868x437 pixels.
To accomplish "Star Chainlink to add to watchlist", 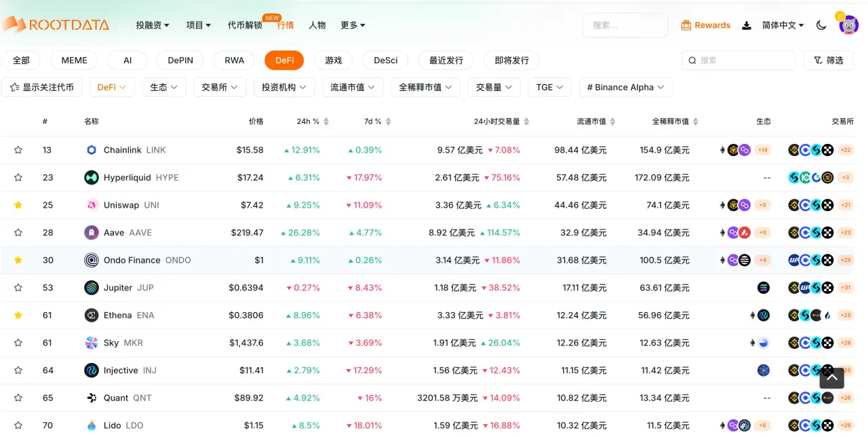I will coord(18,150).
